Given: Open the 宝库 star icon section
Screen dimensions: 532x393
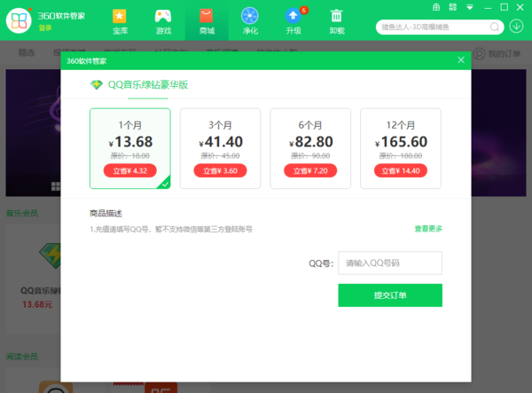Looking at the screenshot, I should click(120, 21).
